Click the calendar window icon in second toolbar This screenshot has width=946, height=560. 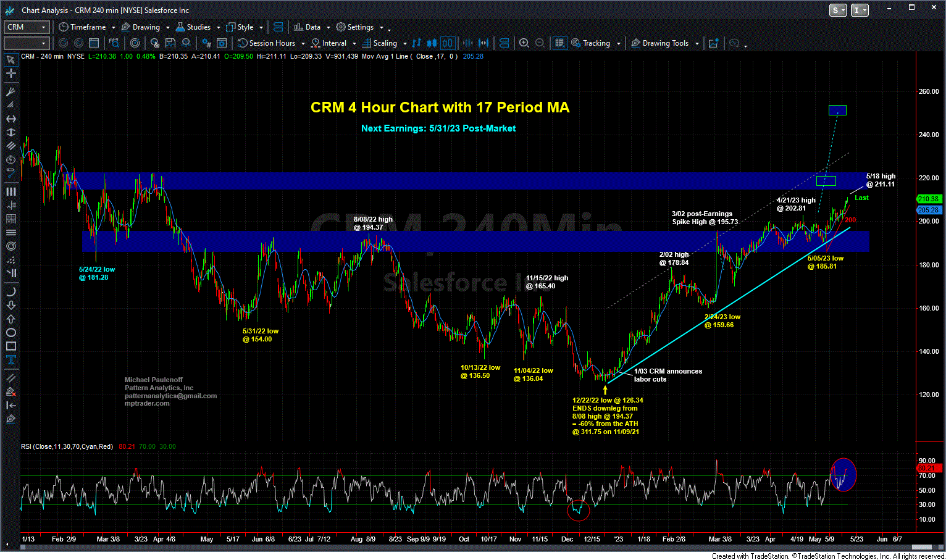click(x=94, y=43)
